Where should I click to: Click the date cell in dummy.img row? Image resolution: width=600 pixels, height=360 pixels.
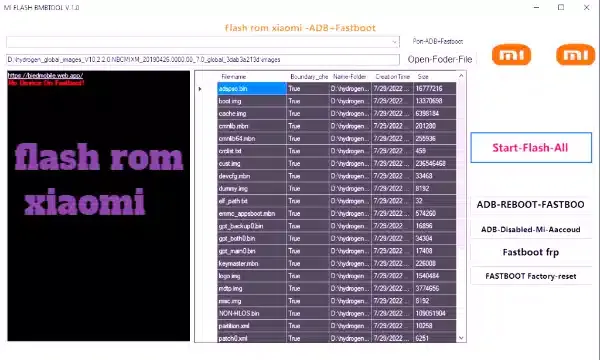[393, 189]
